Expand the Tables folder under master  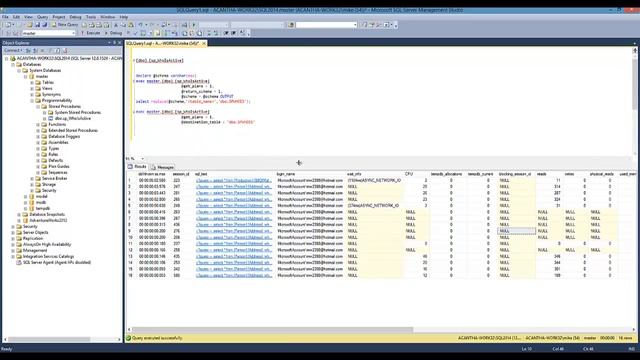click(x=32, y=82)
